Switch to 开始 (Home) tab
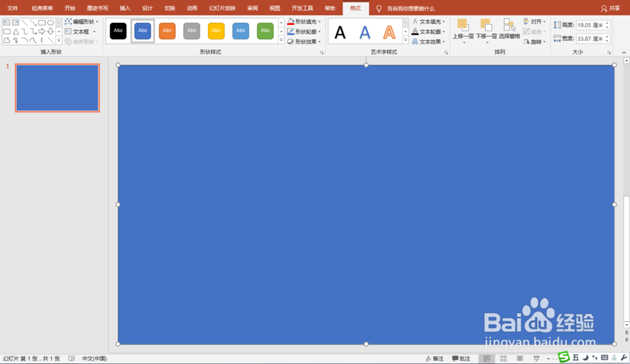The image size is (630, 364). [x=70, y=8]
